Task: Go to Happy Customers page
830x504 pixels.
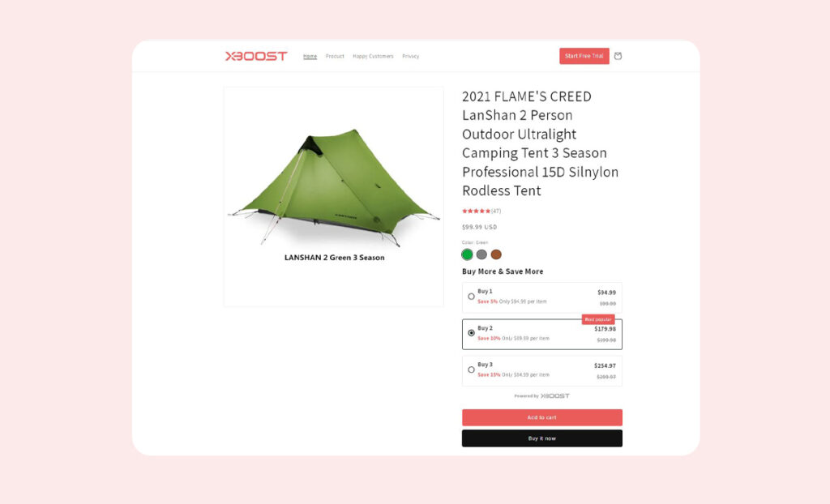Action: coord(373,56)
